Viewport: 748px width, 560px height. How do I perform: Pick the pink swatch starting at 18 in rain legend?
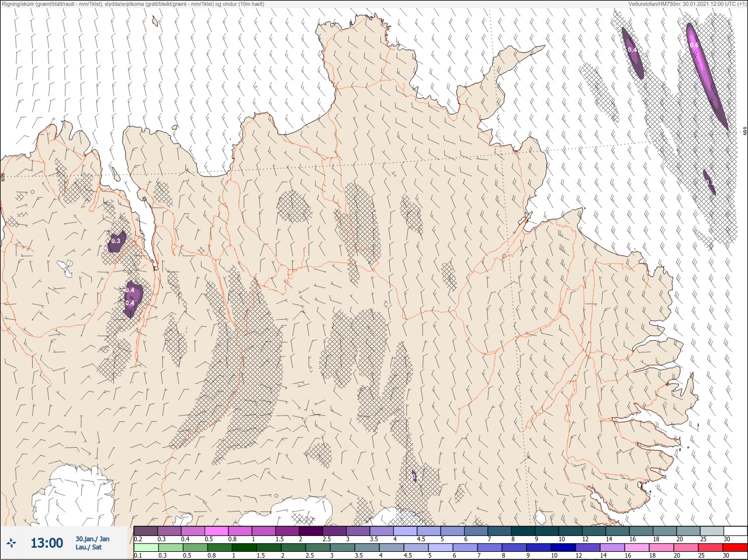660,548
